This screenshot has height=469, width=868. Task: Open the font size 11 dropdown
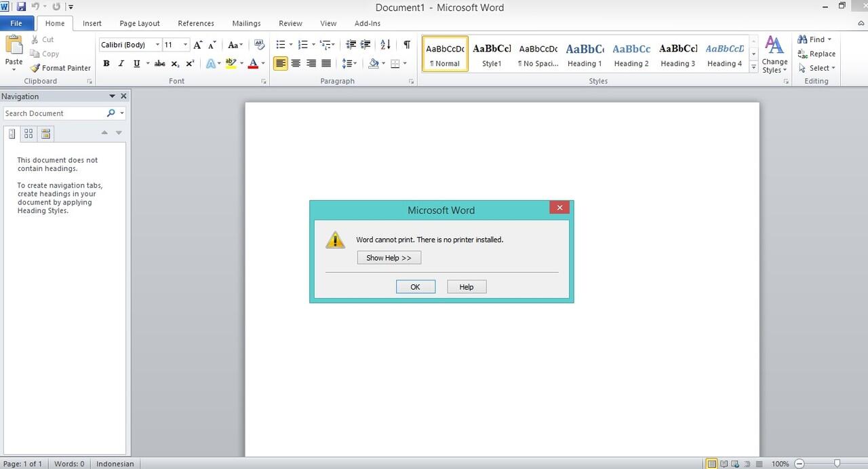point(185,45)
